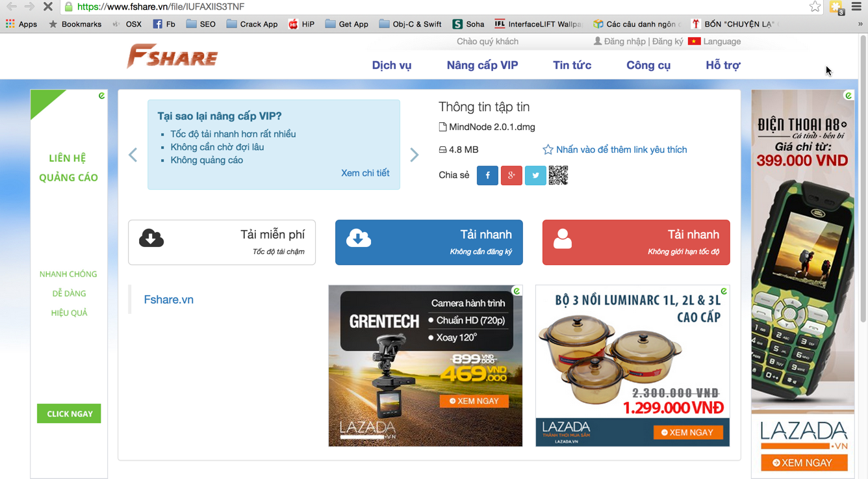Show previous VIP info slide

tap(133, 155)
